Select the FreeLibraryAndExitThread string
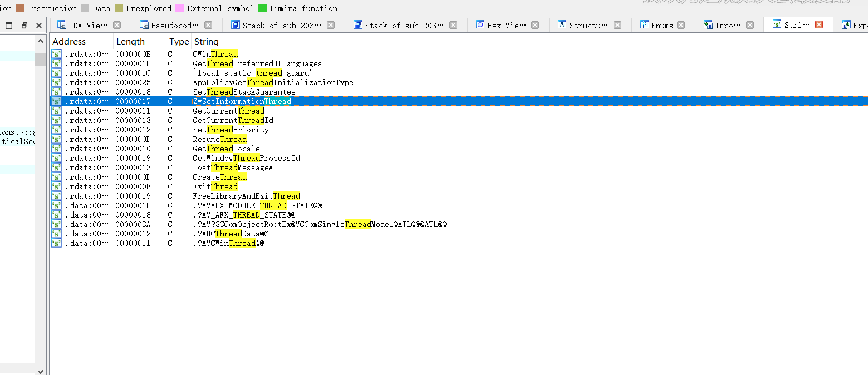This screenshot has width=868, height=375. tap(459, 196)
